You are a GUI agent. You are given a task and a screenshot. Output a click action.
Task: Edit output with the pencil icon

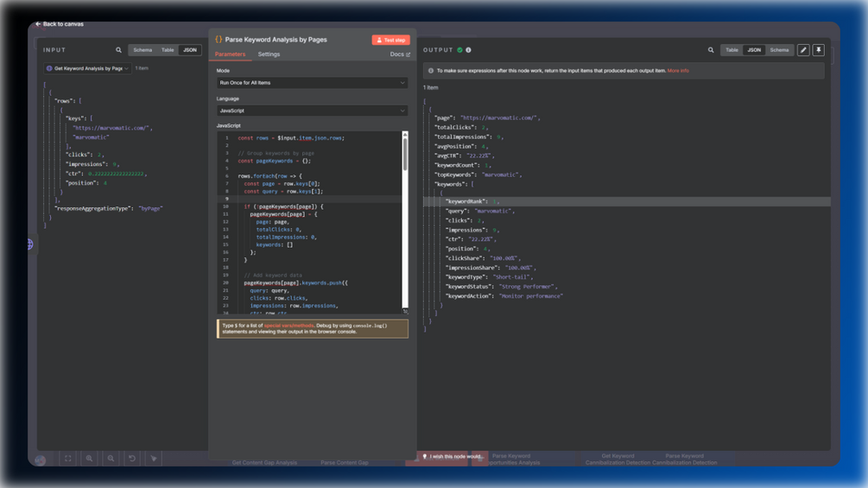click(x=803, y=50)
